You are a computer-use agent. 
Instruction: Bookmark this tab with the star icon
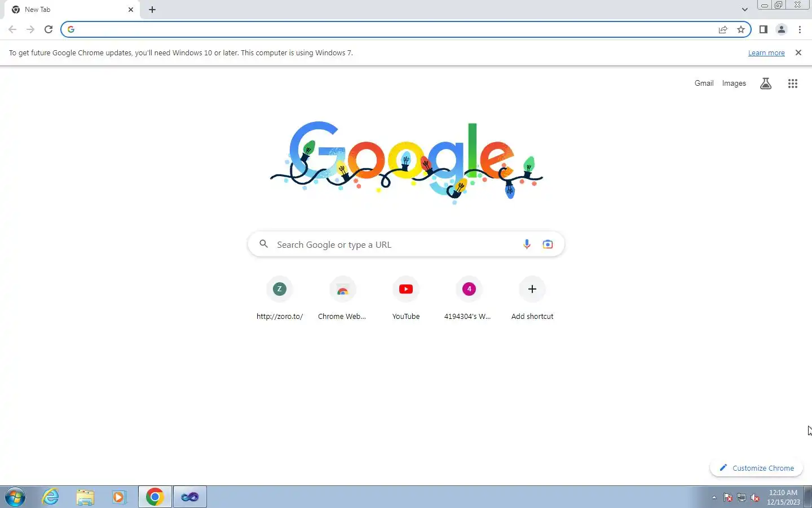pyautogui.click(x=741, y=29)
